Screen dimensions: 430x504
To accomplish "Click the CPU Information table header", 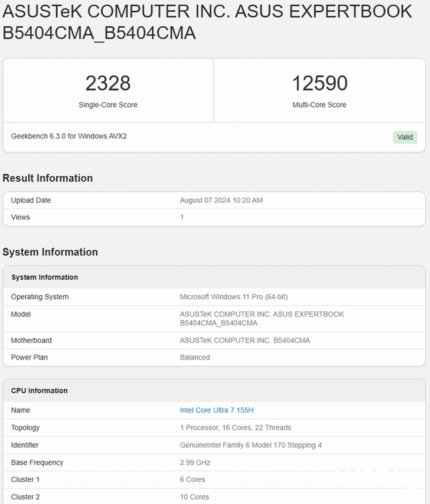I will pyautogui.click(x=39, y=390).
